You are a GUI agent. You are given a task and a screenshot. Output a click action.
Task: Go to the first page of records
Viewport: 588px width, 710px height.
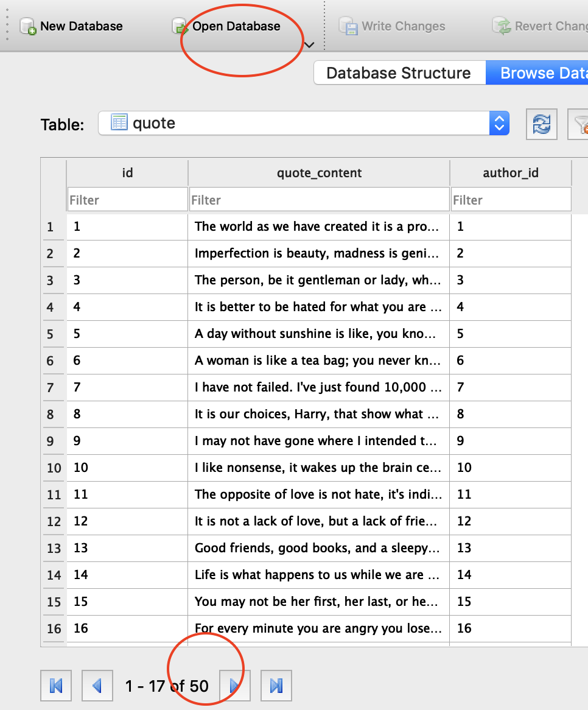pos(56,686)
